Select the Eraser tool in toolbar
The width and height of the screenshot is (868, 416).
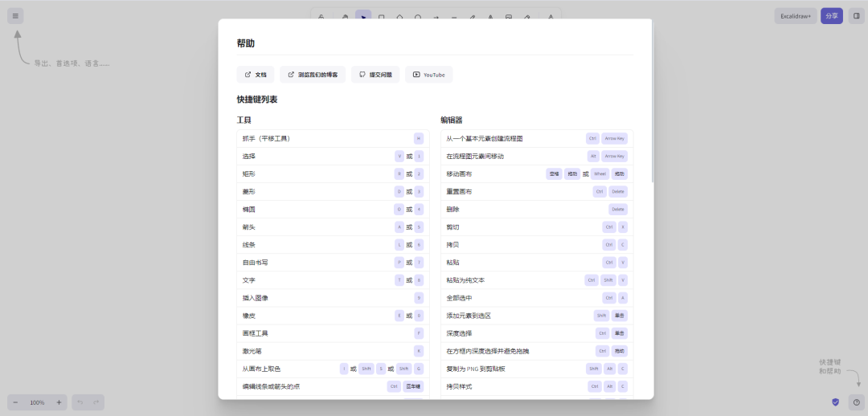click(527, 16)
